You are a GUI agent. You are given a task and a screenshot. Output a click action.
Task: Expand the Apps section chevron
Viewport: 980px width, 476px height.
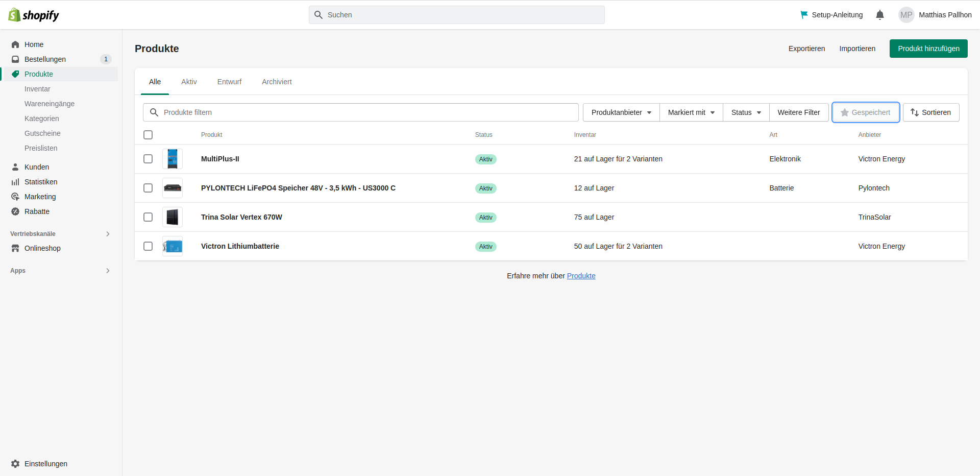108,271
